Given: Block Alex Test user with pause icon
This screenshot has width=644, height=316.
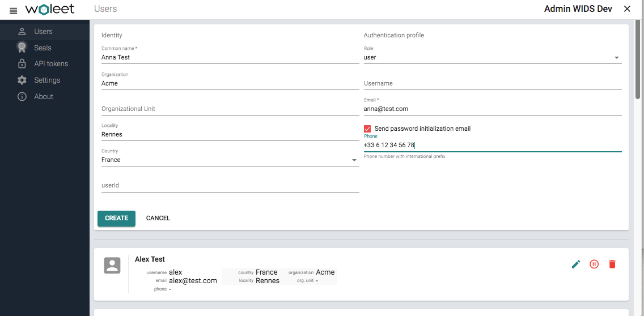Looking at the screenshot, I should (x=594, y=264).
